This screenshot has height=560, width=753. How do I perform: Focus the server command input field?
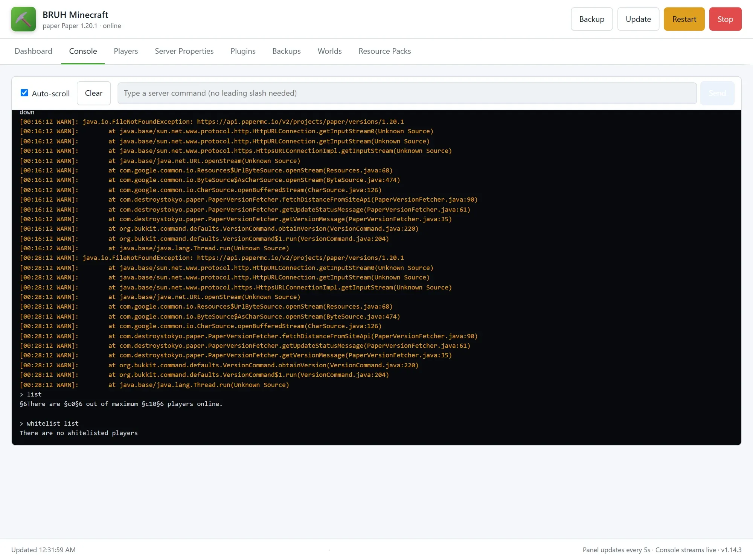pyautogui.click(x=407, y=93)
